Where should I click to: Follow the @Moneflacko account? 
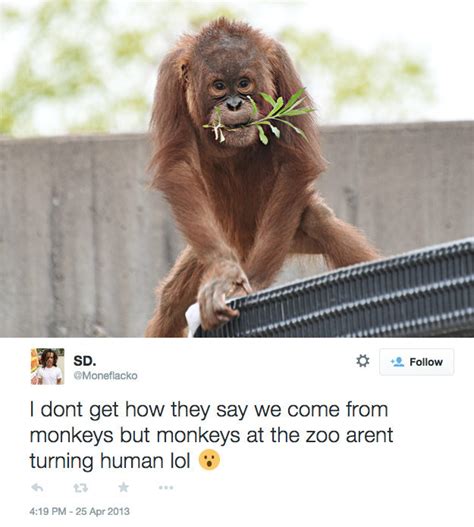pos(417,362)
